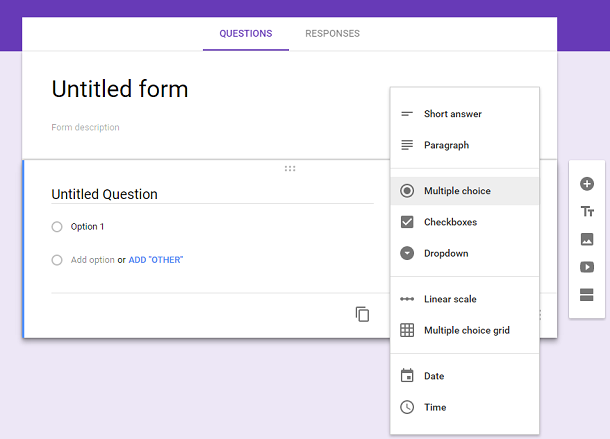This screenshot has width=610, height=439.
Task: Select the Multiple choice question type
Action: [x=465, y=191]
